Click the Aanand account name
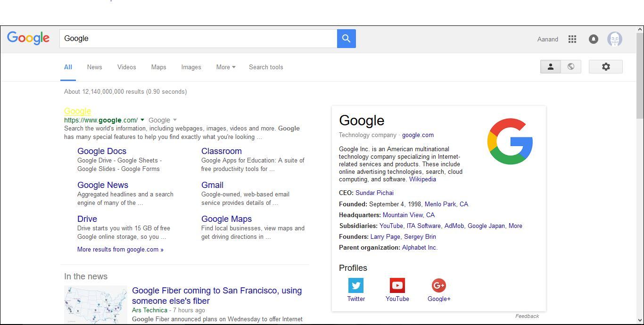The image size is (644, 325). [x=547, y=39]
